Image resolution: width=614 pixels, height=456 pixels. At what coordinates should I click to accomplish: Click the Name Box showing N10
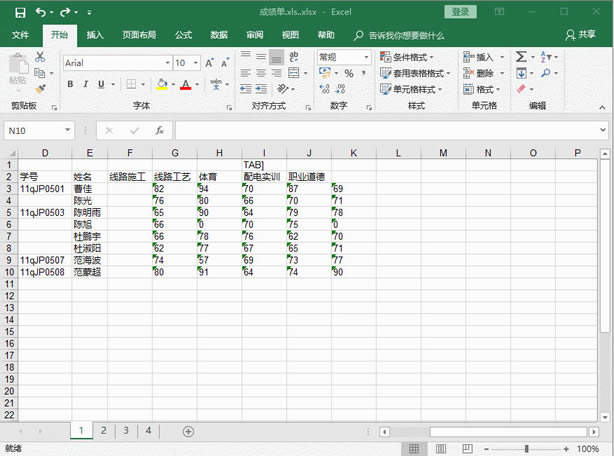tap(40, 131)
